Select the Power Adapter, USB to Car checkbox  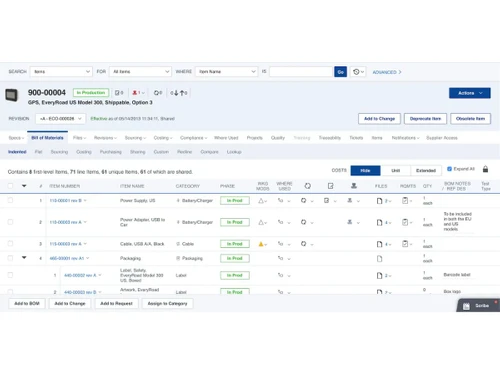(10, 222)
